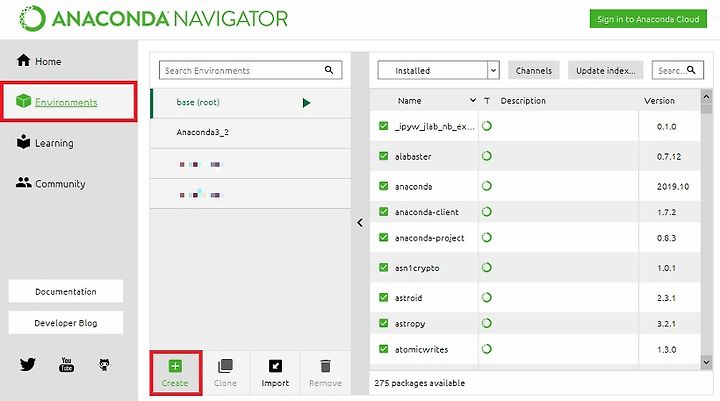Click version 3.2.1 of astropy

coord(666,324)
